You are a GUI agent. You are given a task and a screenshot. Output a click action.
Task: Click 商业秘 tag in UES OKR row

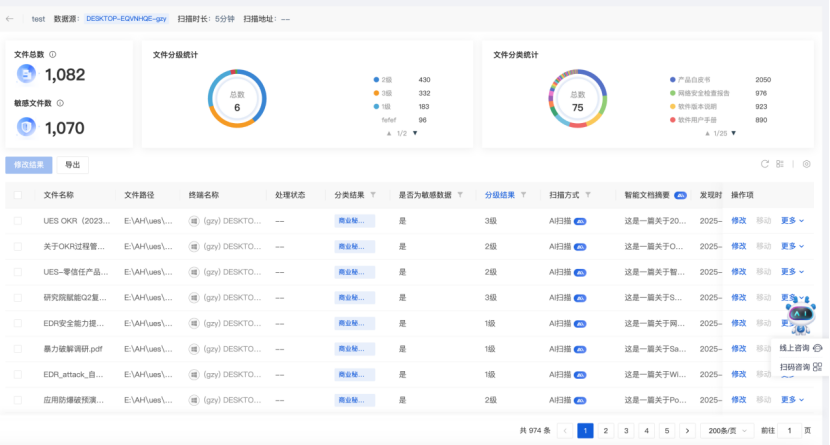click(x=354, y=221)
